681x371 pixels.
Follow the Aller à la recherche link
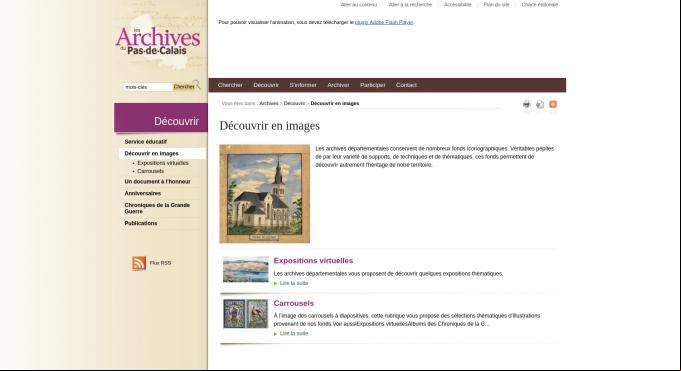click(x=410, y=5)
